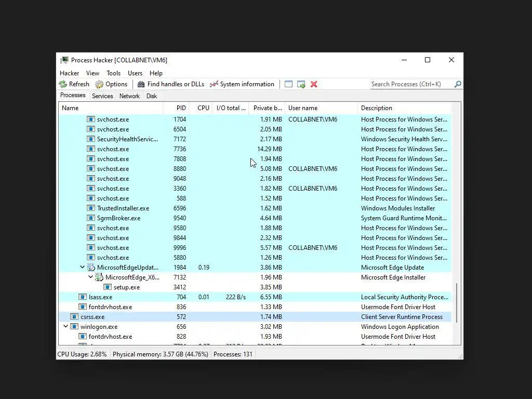Click Processes: 131 status entry
This screenshot has width=532, height=399.
[x=233, y=354]
